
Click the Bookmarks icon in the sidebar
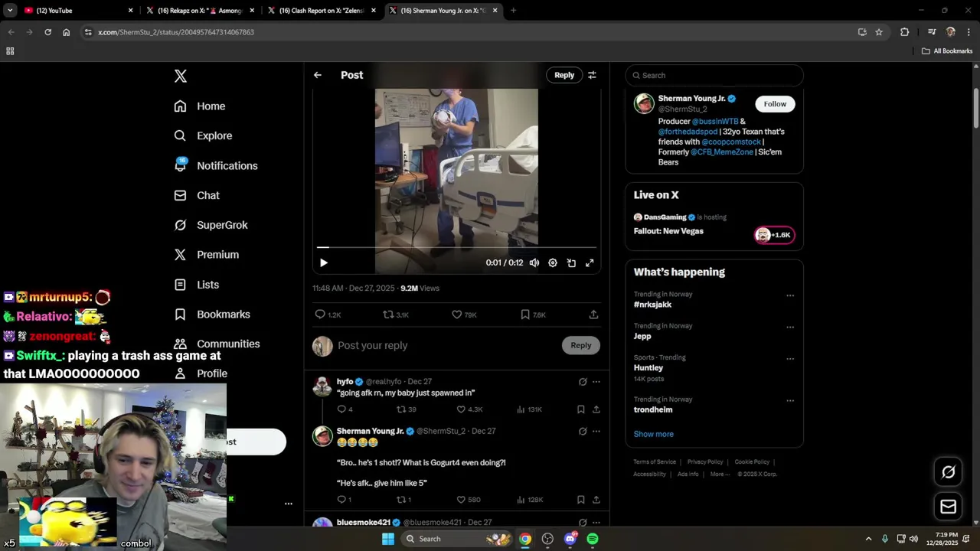(x=180, y=315)
